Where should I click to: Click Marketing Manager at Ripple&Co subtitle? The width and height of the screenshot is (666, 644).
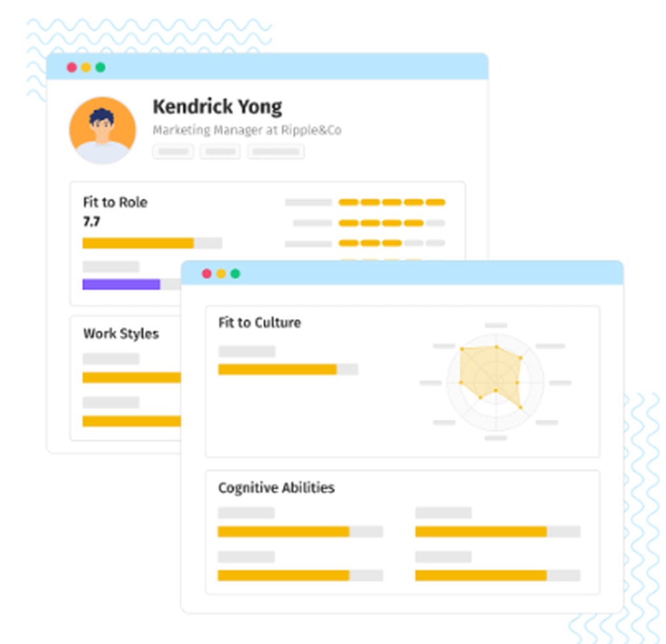pos(246,130)
